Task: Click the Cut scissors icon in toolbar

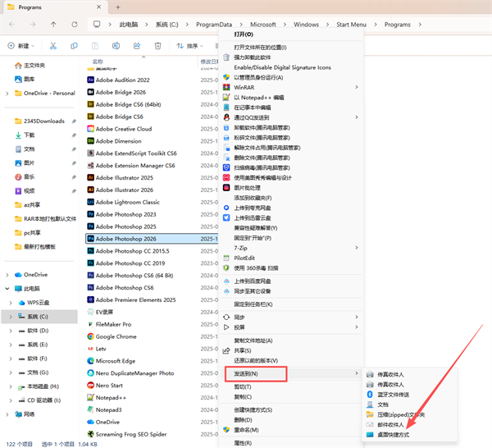Action: pyautogui.click(x=53, y=46)
